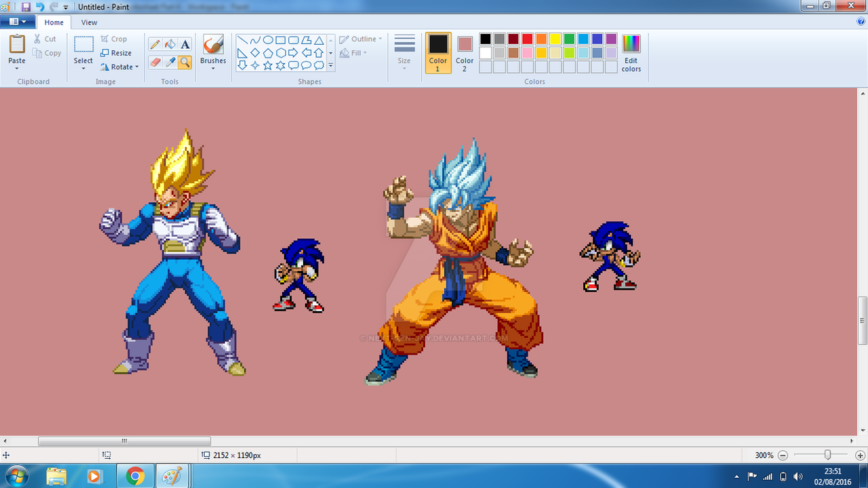Activate Color 2 selector
The height and width of the screenshot is (488, 868).
click(x=465, y=52)
